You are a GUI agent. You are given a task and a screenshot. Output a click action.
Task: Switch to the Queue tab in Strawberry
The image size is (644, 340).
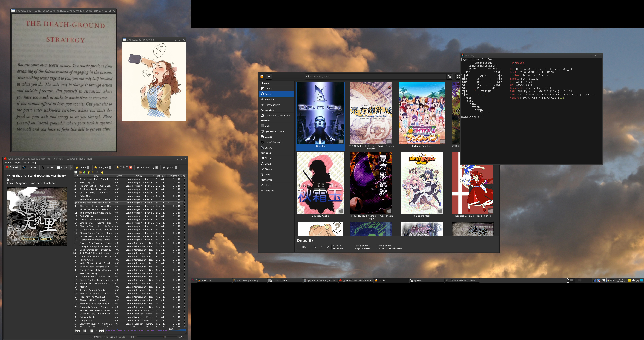coord(47,167)
